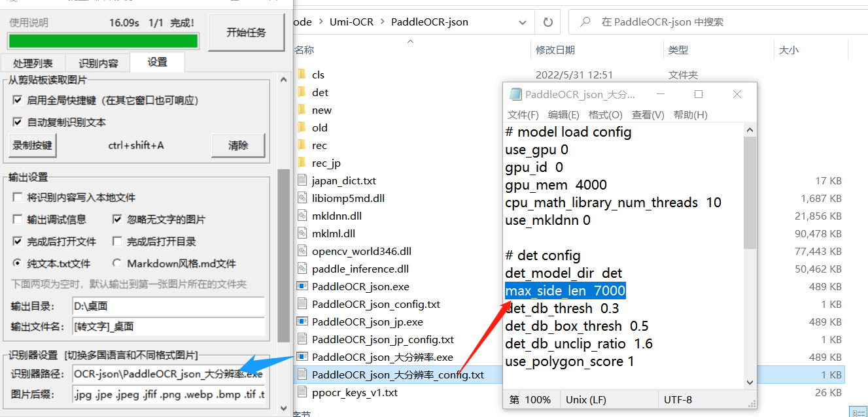Click the search magnifier icon in Explorer
Screen dimensions: 868x417
click(x=585, y=22)
